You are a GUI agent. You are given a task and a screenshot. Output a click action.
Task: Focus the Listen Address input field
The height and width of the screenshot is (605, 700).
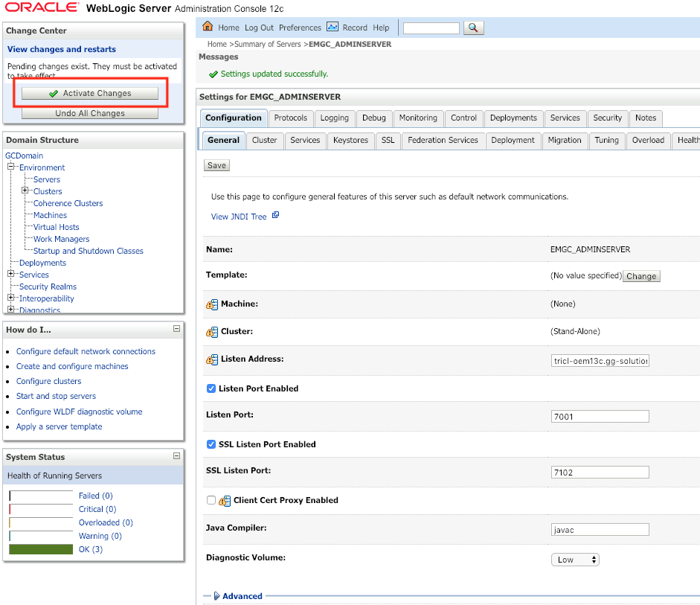tap(600, 361)
